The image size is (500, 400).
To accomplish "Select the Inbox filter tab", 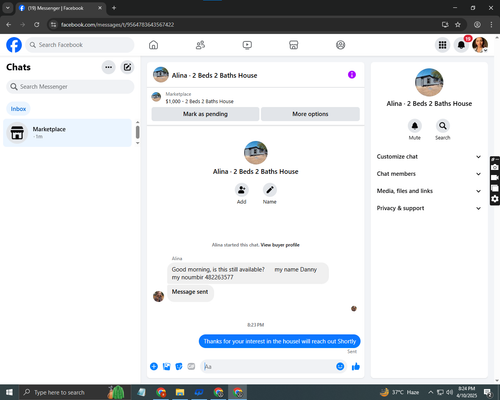I will [x=18, y=109].
